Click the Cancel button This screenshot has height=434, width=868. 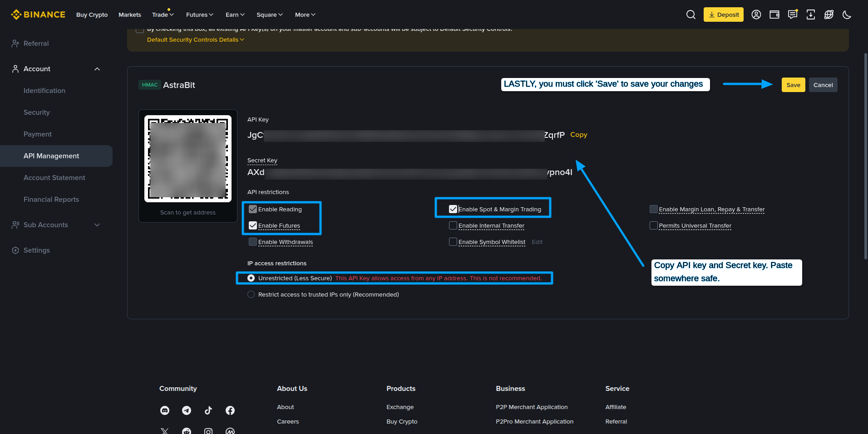[823, 85]
